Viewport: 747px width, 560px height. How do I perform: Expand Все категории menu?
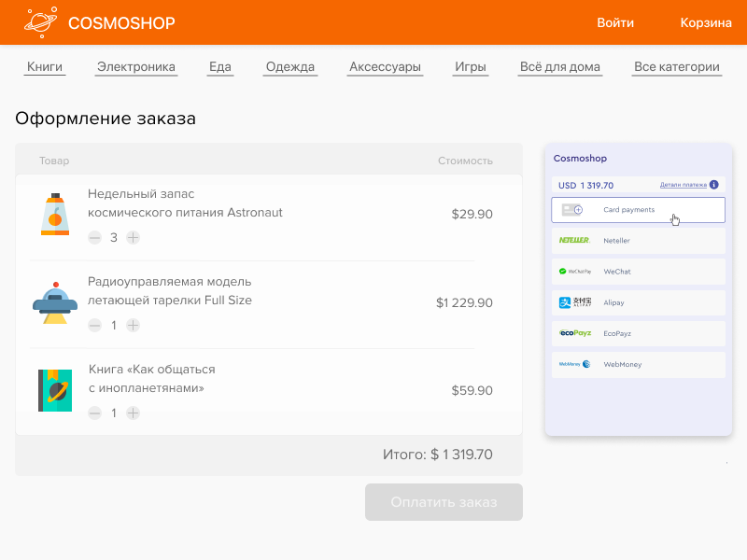pyautogui.click(x=676, y=67)
